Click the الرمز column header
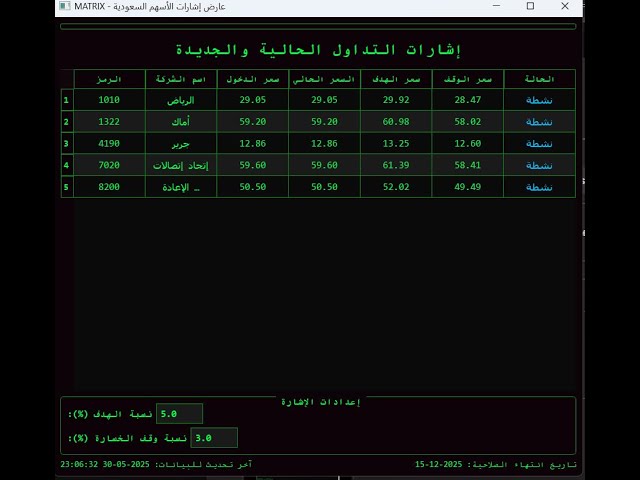640x480 pixels. (109, 79)
